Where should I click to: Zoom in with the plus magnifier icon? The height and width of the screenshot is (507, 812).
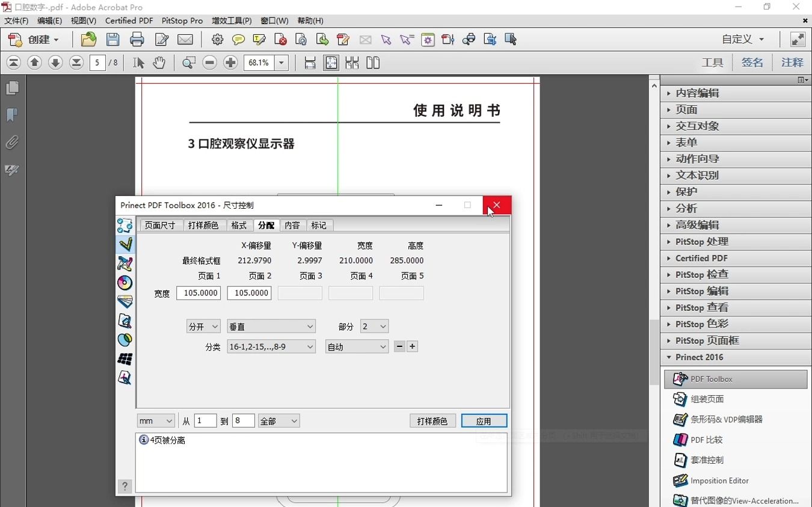click(x=231, y=62)
